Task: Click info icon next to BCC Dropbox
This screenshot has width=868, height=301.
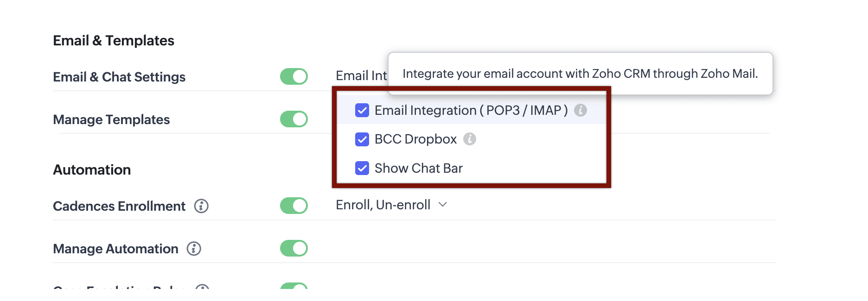Action: tap(470, 139)
